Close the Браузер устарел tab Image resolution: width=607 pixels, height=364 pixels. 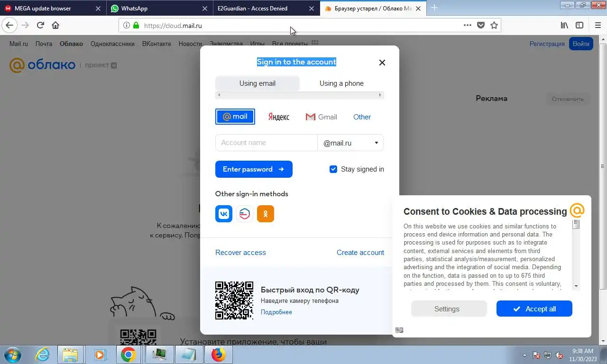click(x=418, y=9)
